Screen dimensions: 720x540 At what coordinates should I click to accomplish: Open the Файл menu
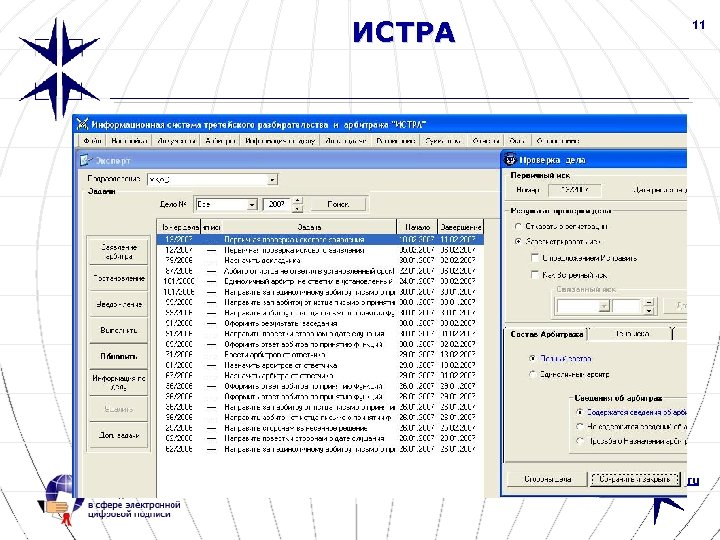tap(92, 141)
